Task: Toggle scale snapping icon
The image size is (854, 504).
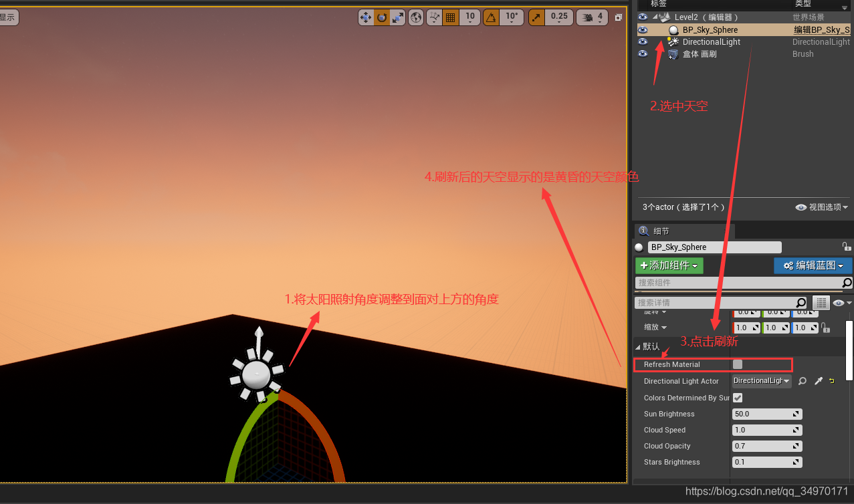Action: (x=536, y=17)
